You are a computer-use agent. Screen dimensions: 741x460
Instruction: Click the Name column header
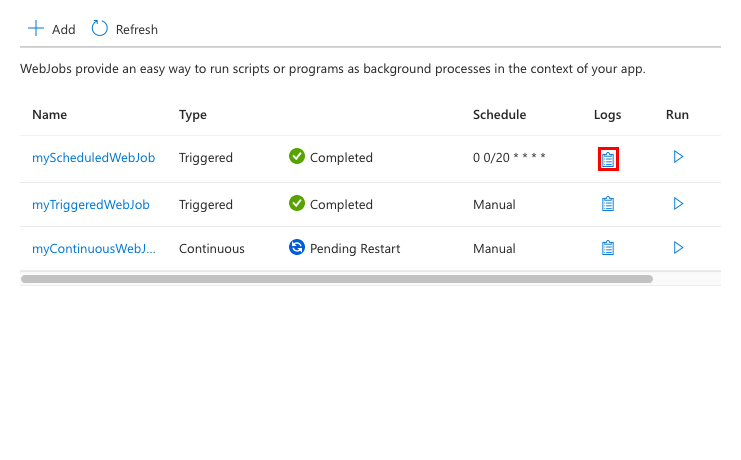coord(50,115)
